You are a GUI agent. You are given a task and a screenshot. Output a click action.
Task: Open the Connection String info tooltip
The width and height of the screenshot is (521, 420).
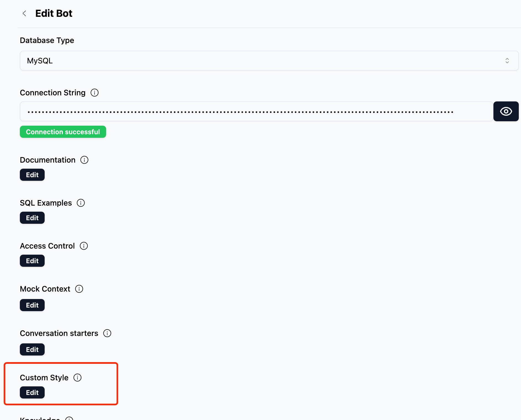click(94, 93)
